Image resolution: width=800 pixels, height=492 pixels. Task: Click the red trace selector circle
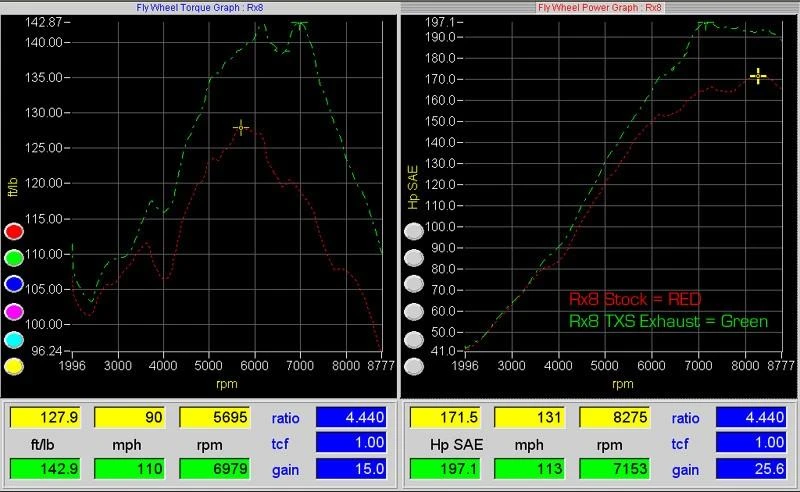tap(15, 232)
